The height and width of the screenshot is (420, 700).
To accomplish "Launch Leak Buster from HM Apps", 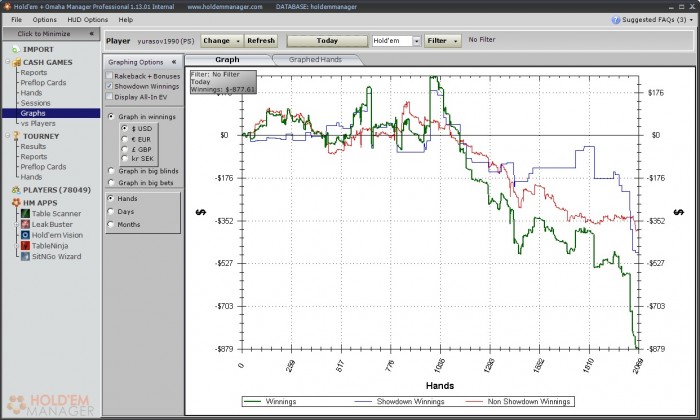I will pos(52,224).
